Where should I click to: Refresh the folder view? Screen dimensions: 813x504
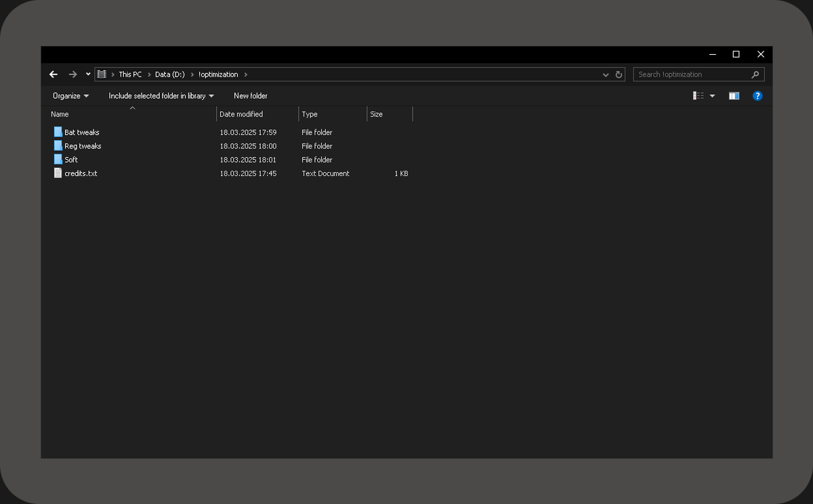click(619, 75)
